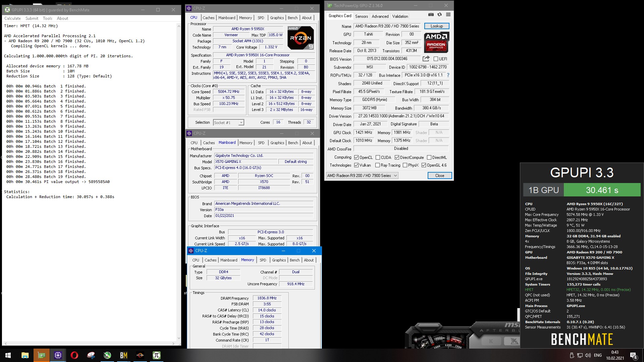Toggle Vulkan checkbox
The height and width of the screenshot is (362, 644).
(356, 165)
